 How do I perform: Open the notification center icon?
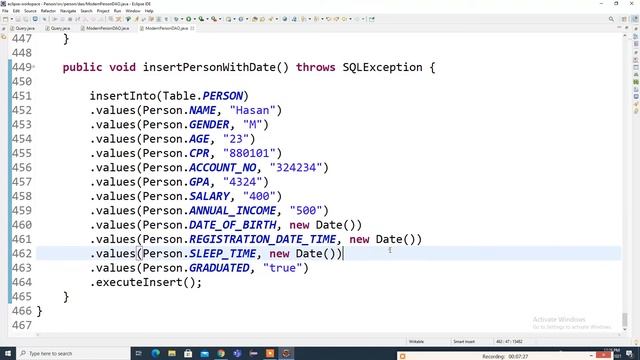pyautogui.click(x=629, y=354)
